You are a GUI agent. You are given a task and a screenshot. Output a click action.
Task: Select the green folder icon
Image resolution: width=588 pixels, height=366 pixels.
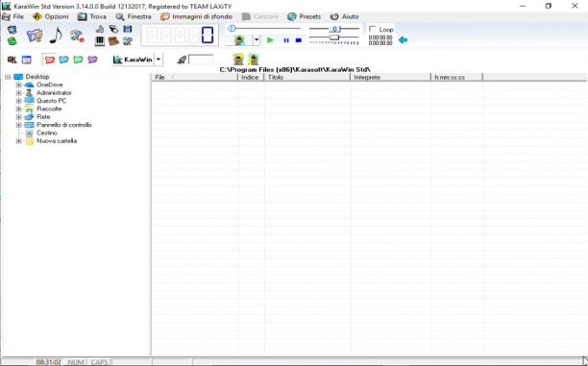[x=78, y=60]
